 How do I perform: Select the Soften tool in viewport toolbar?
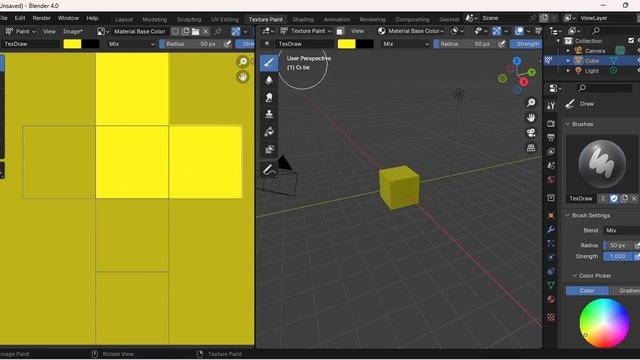[x=269, y=80]
